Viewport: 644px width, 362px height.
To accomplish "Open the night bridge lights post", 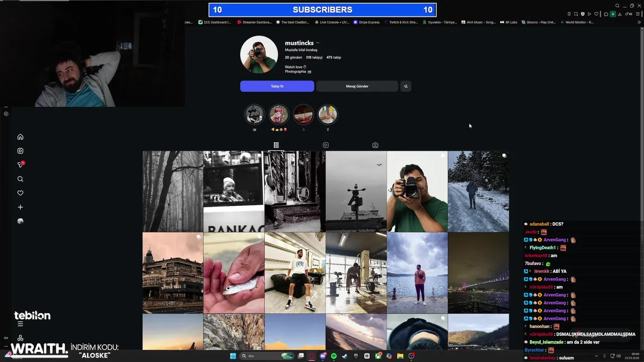I will coord(478,273).
